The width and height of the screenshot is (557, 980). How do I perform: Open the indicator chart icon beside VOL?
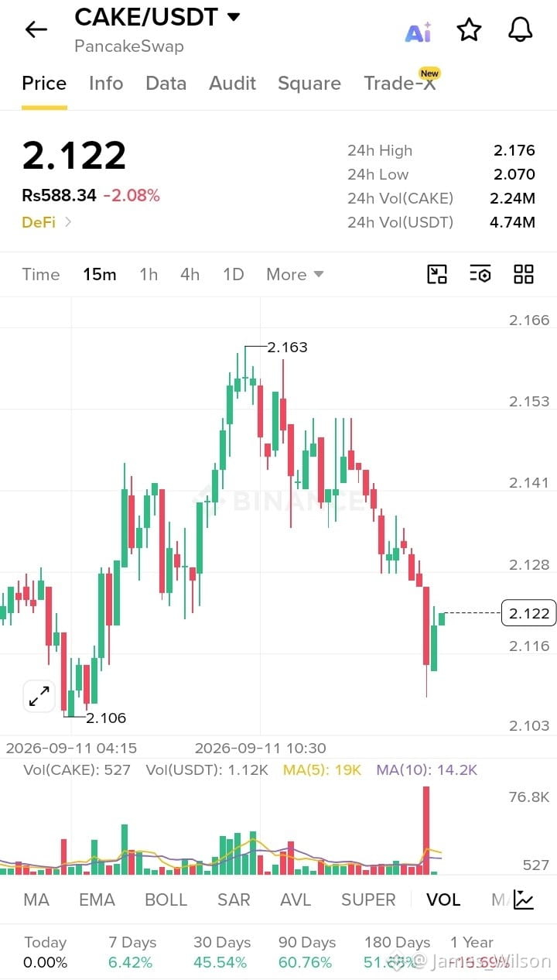tap(524, 899)
